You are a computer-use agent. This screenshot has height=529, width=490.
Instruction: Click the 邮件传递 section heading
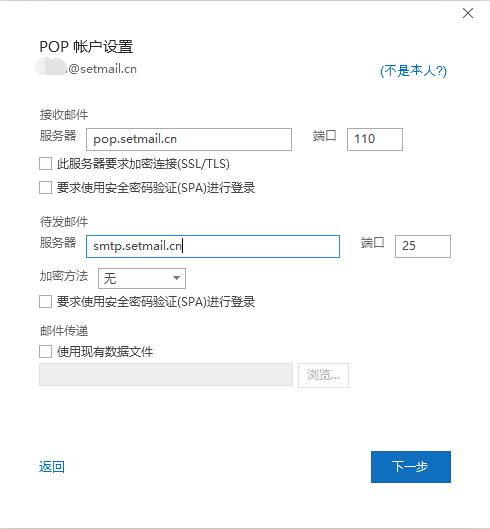click(64, 331)
